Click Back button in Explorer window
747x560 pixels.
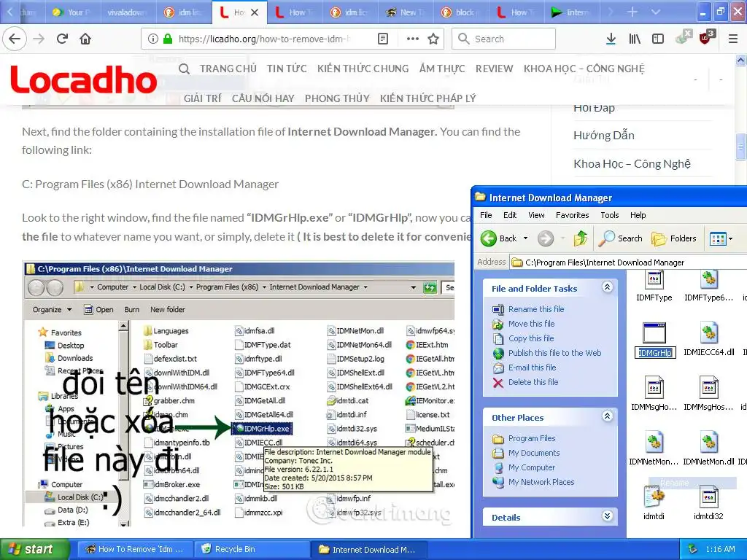point(499,238)
